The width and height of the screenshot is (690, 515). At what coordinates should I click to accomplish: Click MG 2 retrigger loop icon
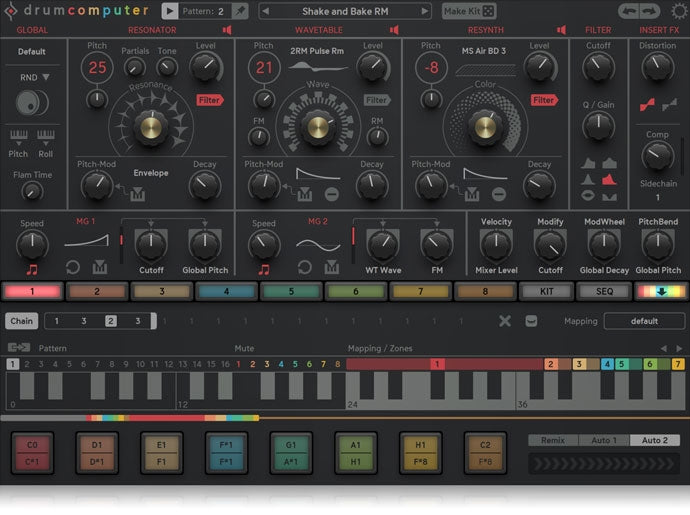tap(305, 267)
